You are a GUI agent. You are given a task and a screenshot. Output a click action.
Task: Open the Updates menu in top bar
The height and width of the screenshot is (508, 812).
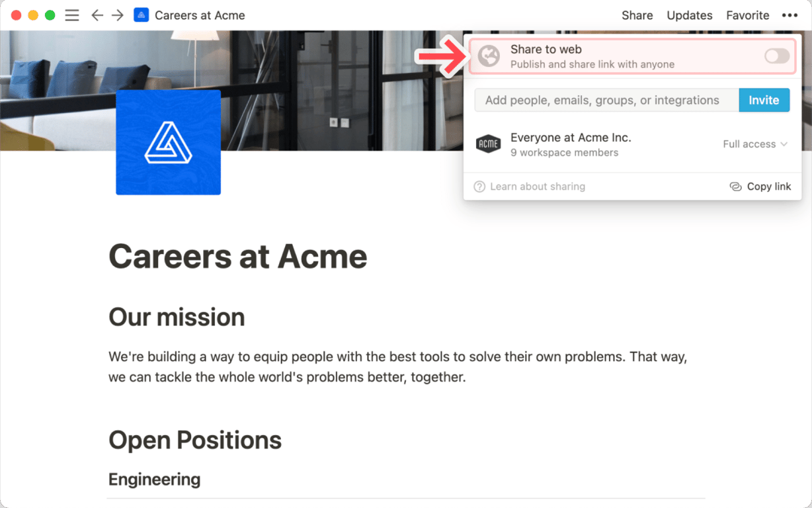tap(689, 15)
